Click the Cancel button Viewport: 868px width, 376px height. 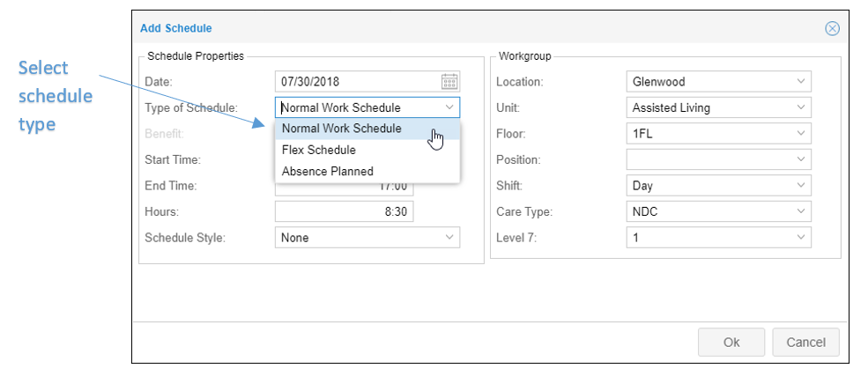click(x=805, y=343)
